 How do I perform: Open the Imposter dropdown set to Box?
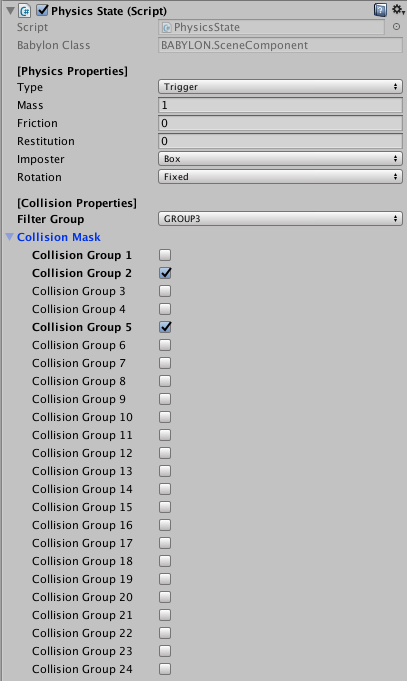pos(280,159)
